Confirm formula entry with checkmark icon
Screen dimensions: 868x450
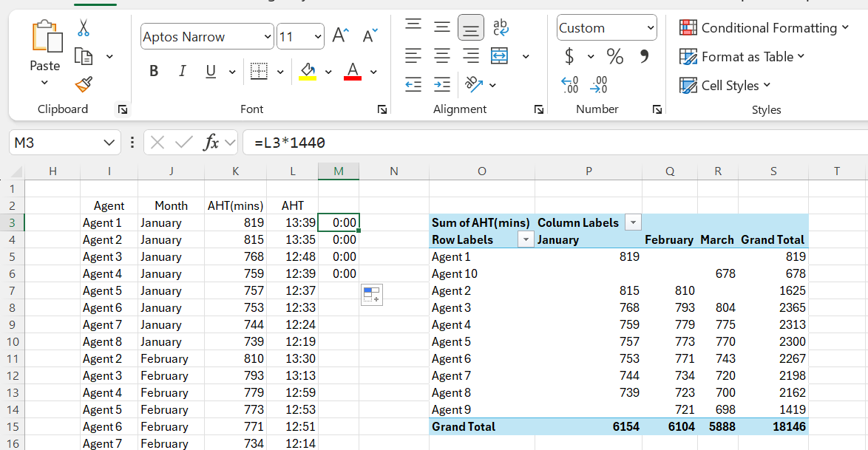[x=183, y=143]
